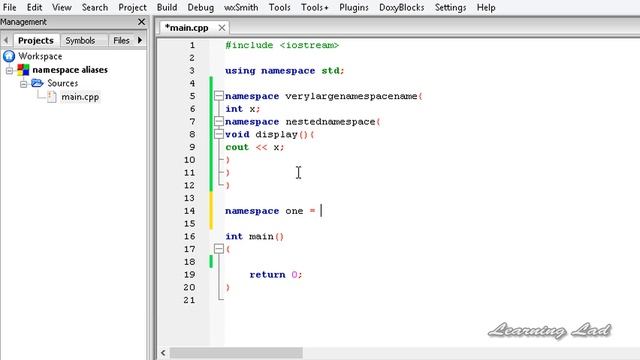Click 'void display()' in the code

(267, 134)
